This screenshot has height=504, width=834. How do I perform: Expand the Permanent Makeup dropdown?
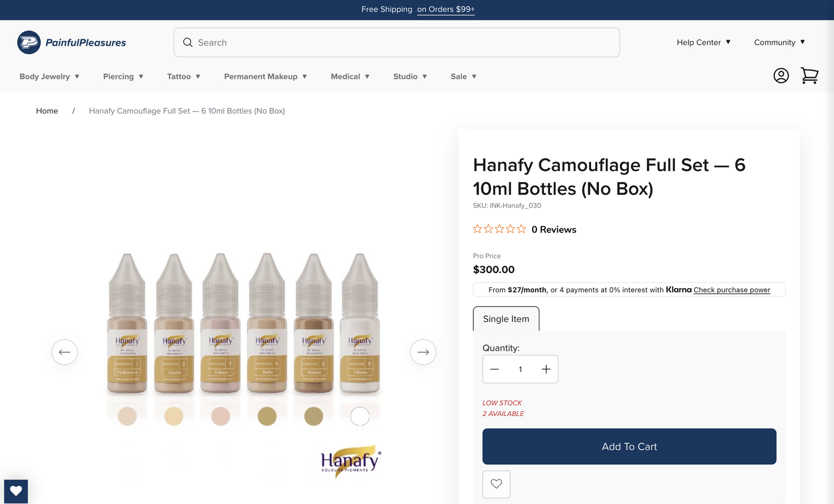266,77
